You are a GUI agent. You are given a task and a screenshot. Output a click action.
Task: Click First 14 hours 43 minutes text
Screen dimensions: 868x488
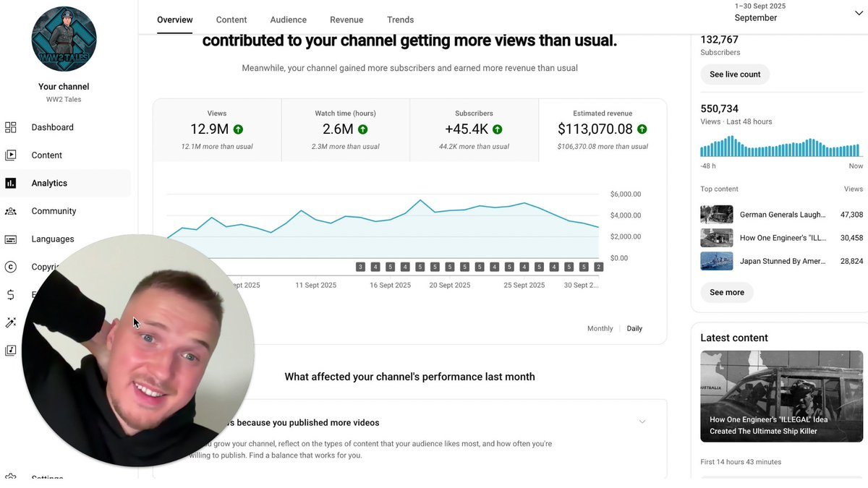(741, 462)
